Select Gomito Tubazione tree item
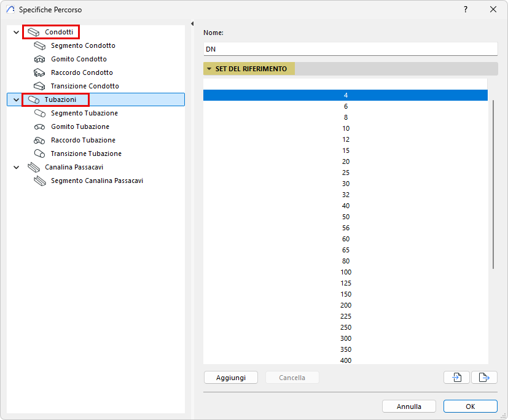The image size is (508, 420). (80, 127)
